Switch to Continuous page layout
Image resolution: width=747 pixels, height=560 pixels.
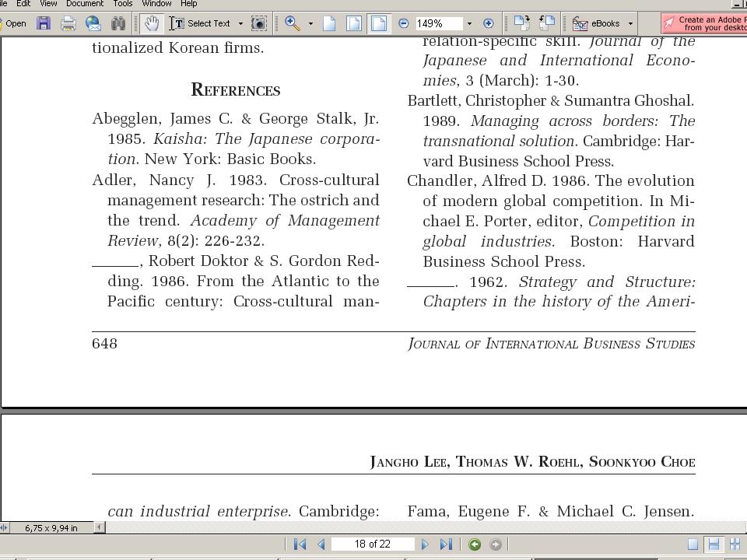(x=714, y=544)
